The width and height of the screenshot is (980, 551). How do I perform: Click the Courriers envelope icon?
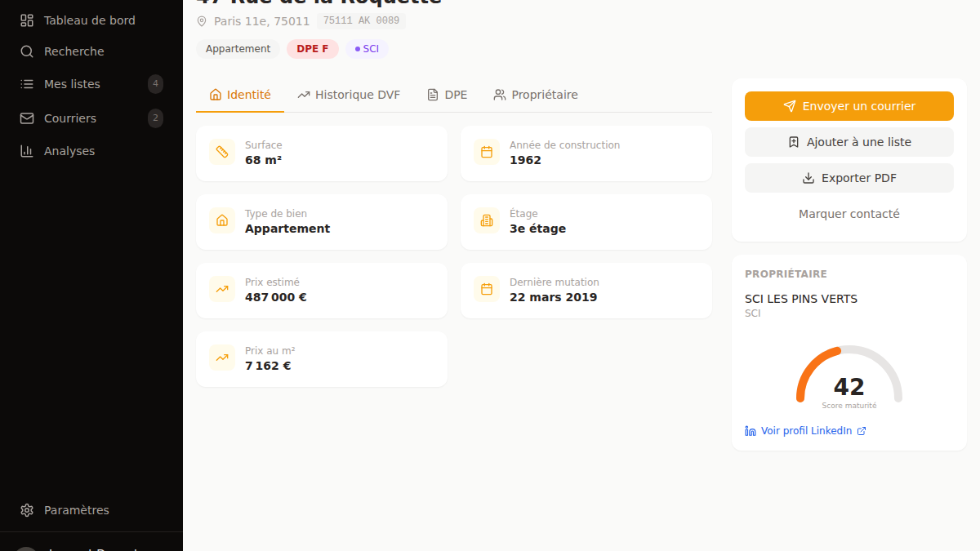pyautogui.click(x=27, y=118)
